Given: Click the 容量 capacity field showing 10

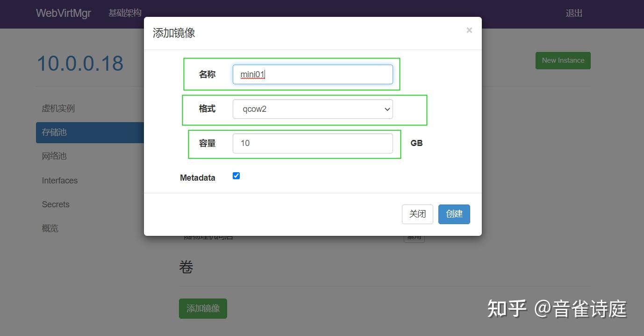Looking at the screenshot, I should (x=312, y=143).
